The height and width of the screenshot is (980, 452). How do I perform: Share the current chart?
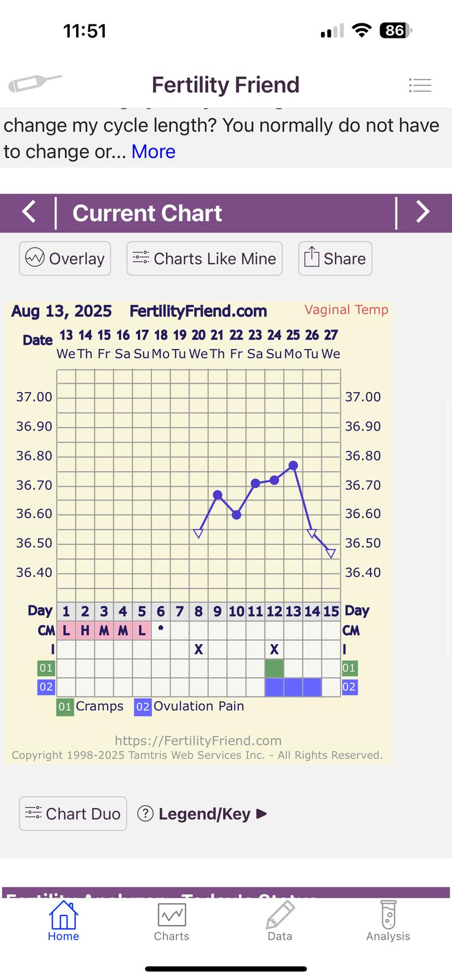point(335,258)
